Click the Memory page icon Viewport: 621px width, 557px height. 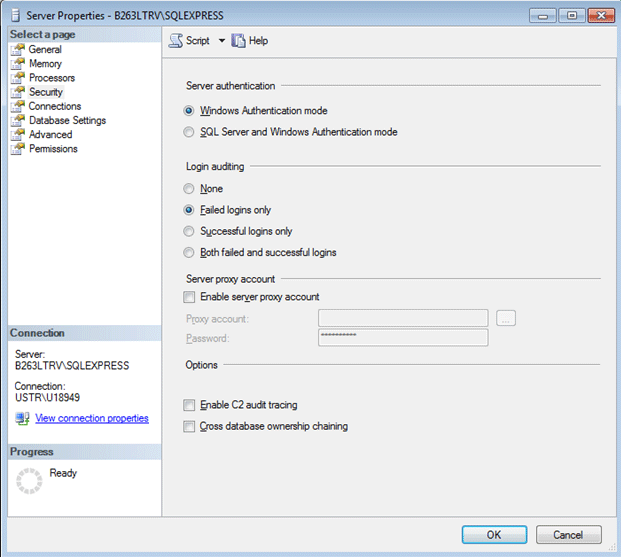pos(17,63)
